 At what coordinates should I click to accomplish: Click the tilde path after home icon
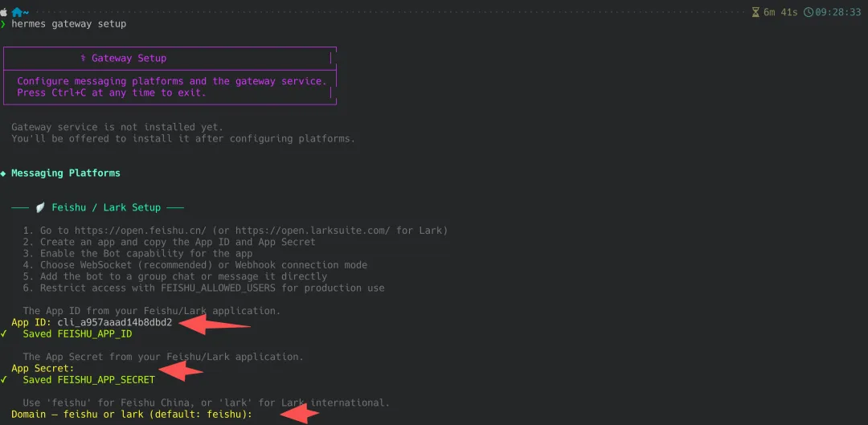coord(26,11)
